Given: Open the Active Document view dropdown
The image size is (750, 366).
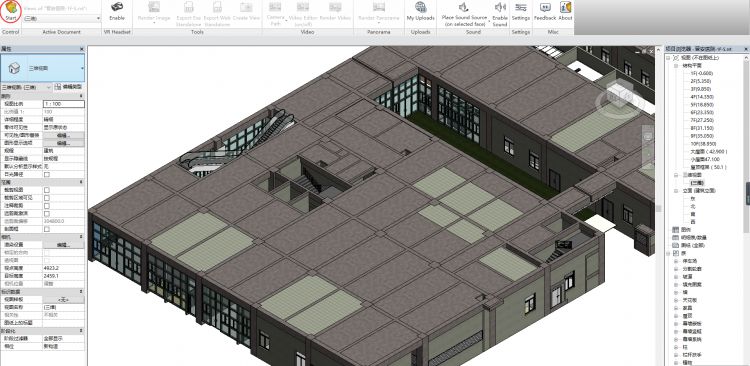Looking at the screenshot, I should [62, 18].
